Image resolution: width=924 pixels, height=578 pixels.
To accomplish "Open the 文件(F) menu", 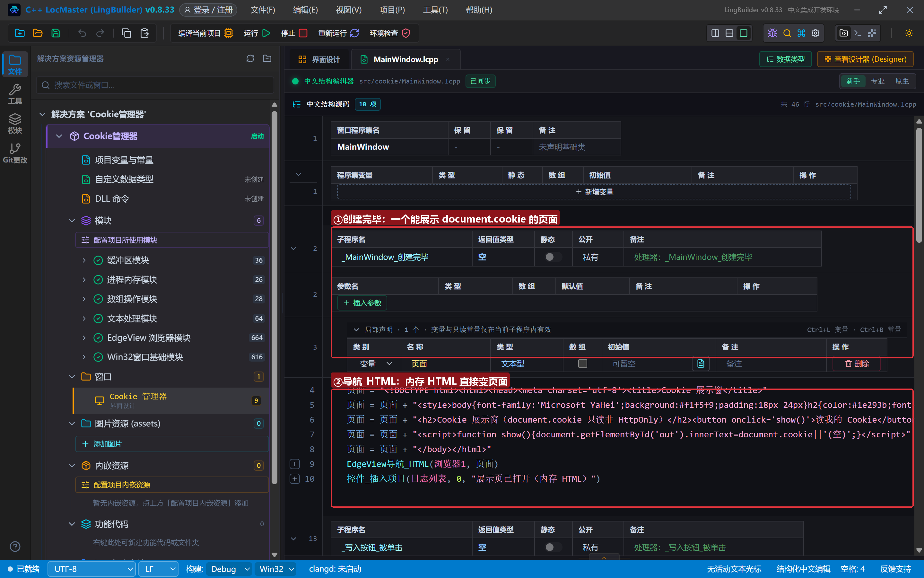I will point(263,10).
